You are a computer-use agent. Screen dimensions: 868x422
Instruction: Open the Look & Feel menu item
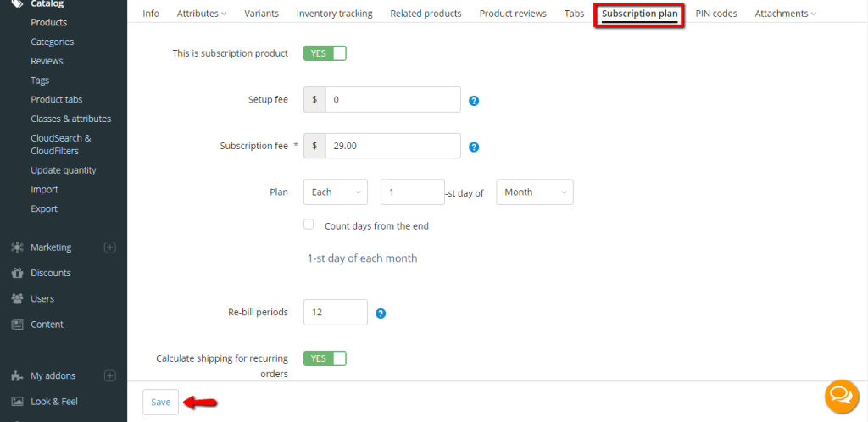tap(53, 402)
